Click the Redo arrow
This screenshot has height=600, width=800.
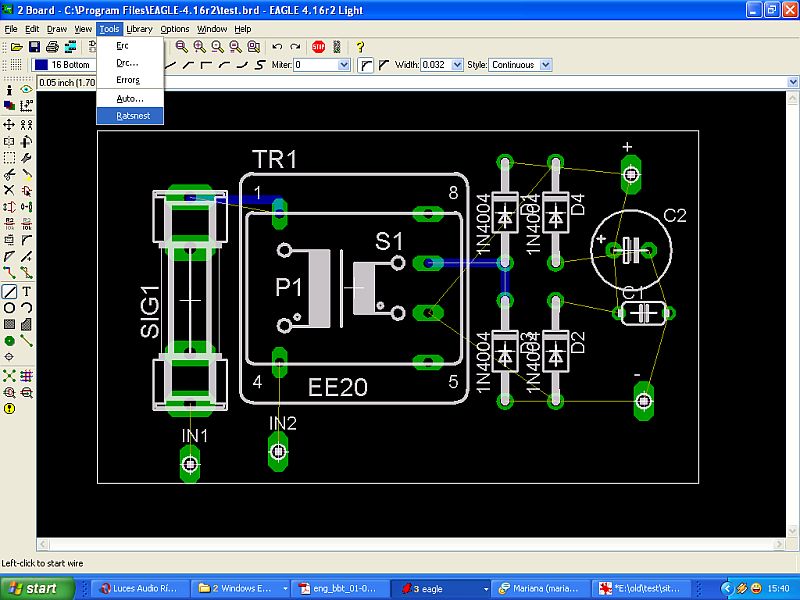tap(295, 47)
